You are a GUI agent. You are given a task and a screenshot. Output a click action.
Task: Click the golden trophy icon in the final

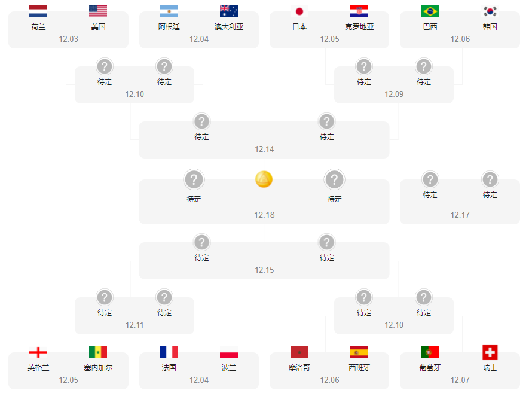264,179
